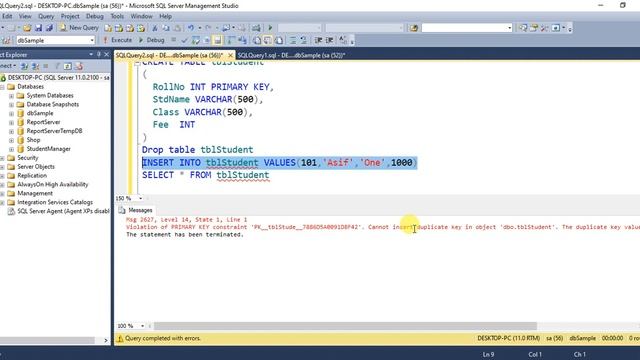The image size is (640, 360).
Task: Open the Messages zoom 100 % dropdown
Action: [x=142, y=326]
